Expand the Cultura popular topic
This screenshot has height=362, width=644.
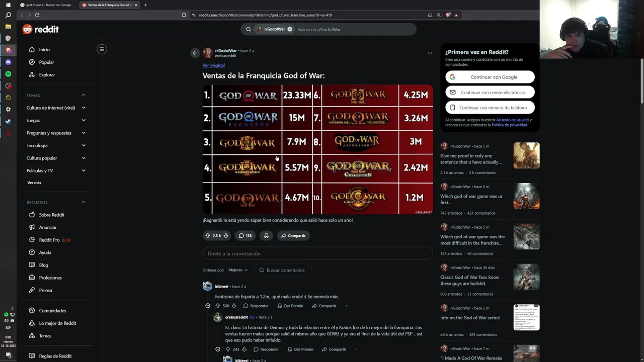(x=56, y=158)
